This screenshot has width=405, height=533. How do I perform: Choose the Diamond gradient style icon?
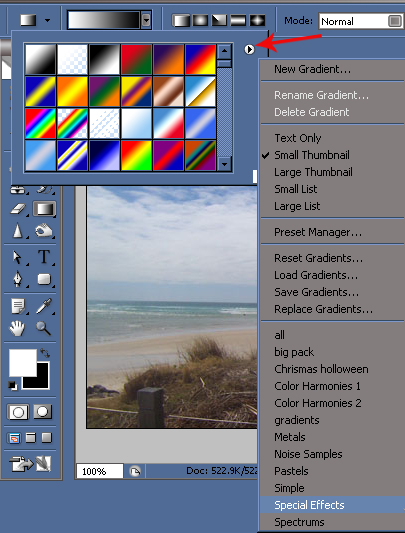[257, 20]
